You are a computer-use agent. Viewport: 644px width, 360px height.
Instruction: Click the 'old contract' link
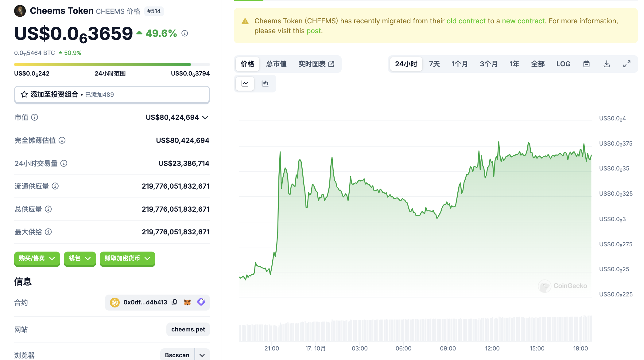tap(466, 21)
